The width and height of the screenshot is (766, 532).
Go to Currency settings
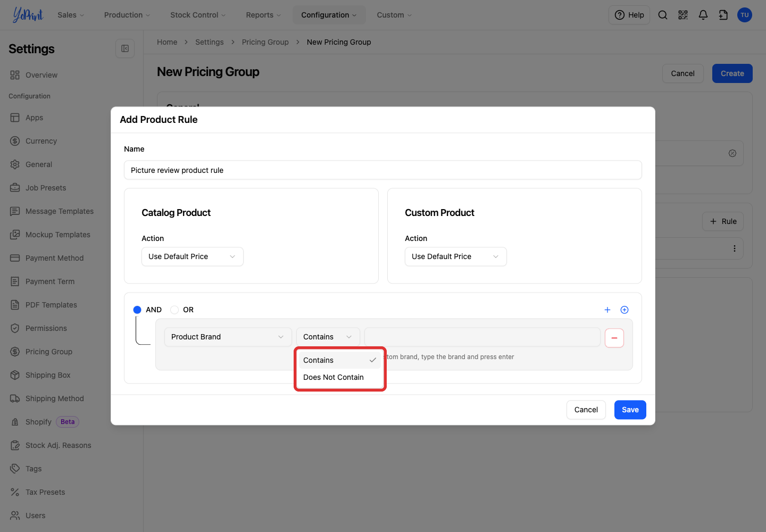click(41, 141)
